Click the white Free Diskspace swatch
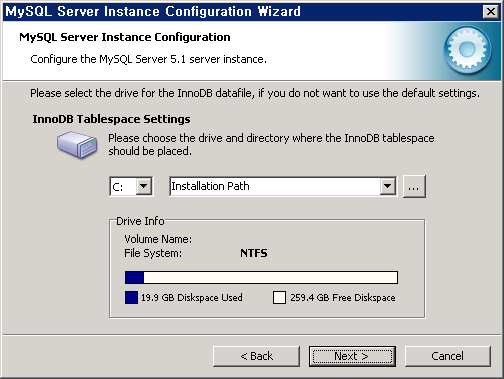 pos(279,297)
